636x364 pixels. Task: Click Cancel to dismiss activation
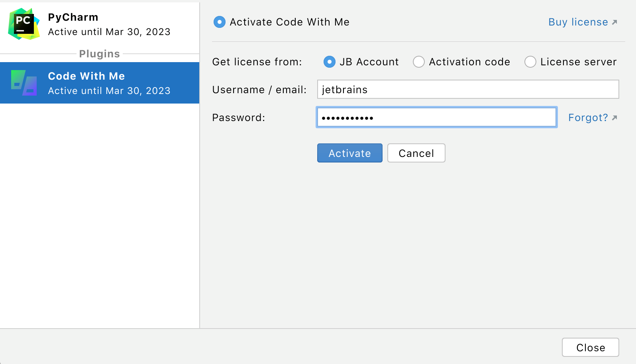pos(416,153)
